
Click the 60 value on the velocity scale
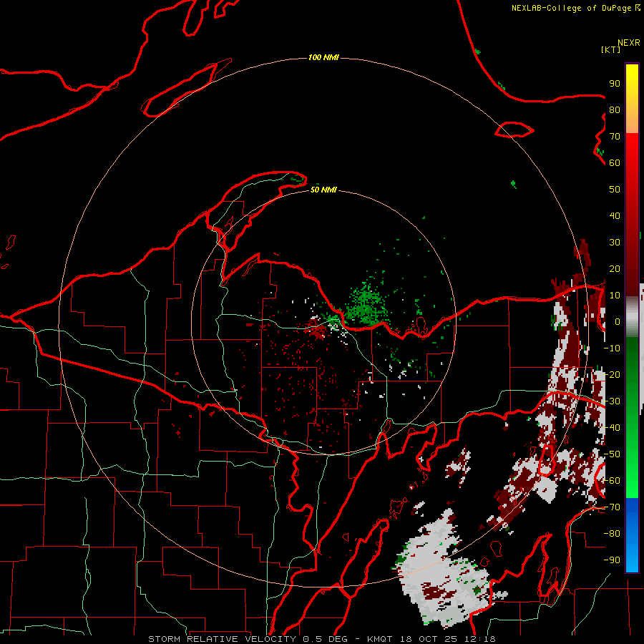(x=615, y=162)
